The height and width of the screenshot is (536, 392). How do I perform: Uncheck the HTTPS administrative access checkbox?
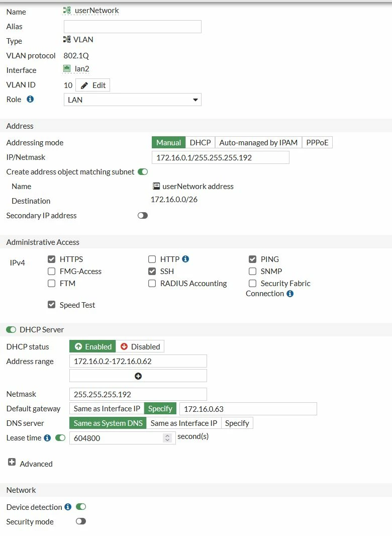coord(52,259)
